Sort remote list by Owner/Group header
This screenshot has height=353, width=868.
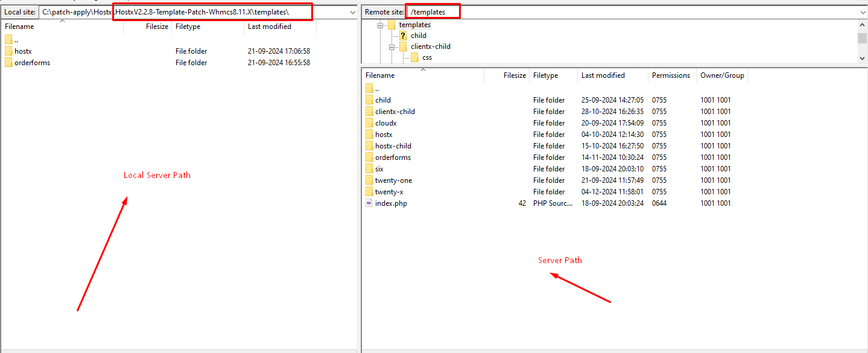coord(722,75)
